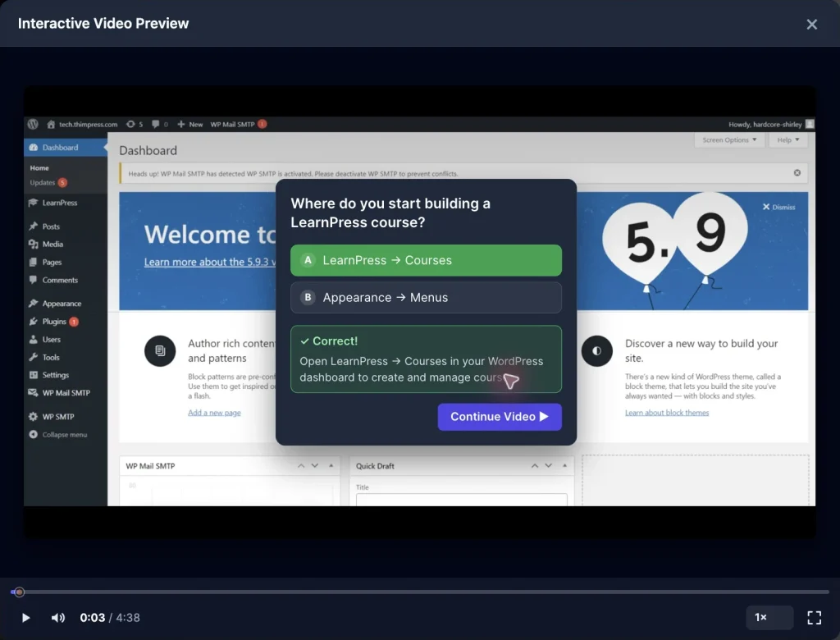Mute audio with the speaker icon
The image size is (840, 640).
point(58,618)
